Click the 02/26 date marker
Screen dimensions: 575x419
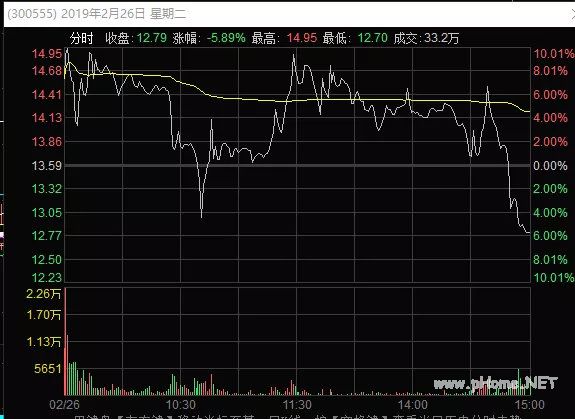64,405
